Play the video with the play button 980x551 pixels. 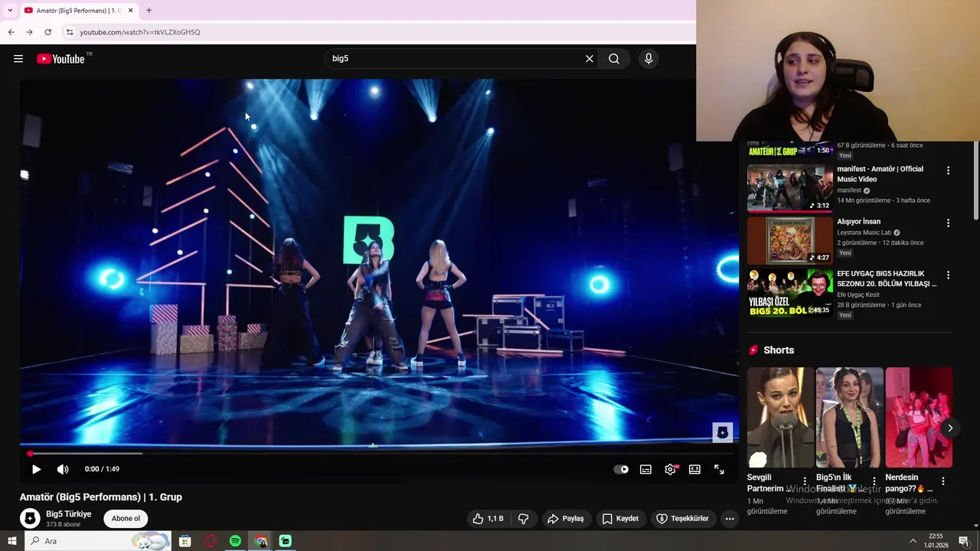[36, 469]
